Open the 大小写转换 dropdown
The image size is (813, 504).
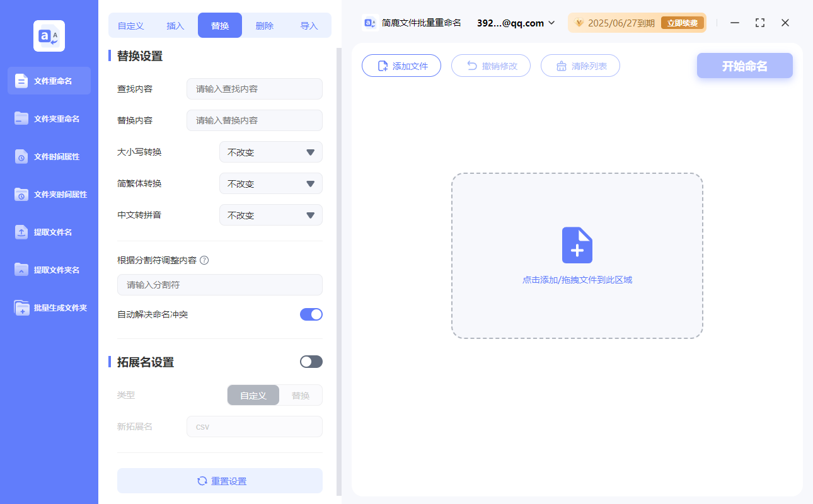[x=270, y=152]
